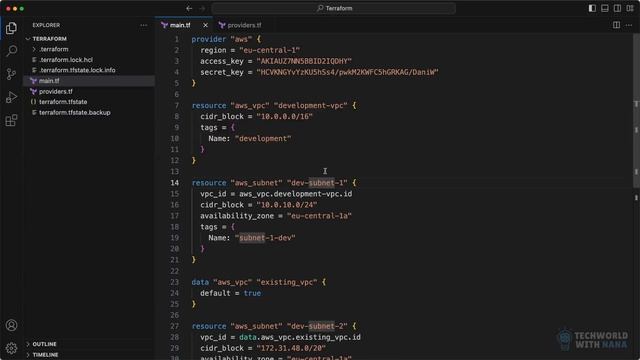
Task: Toggle the bottom panel layout icon
Action: [x=605, y=8]
